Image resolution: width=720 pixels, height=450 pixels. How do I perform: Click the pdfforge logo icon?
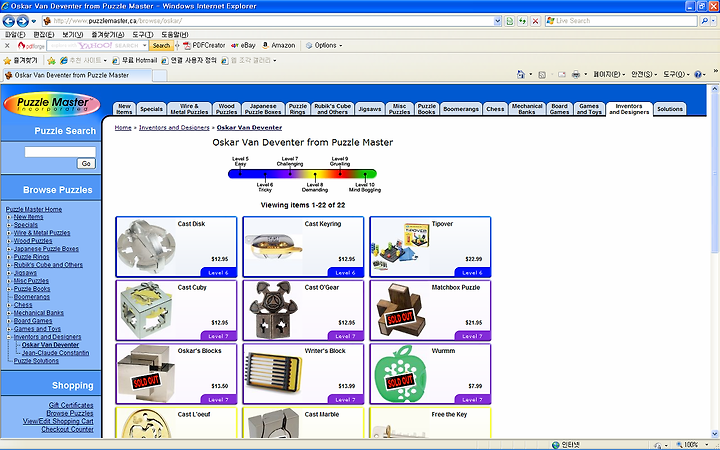(x=30, y=45)
